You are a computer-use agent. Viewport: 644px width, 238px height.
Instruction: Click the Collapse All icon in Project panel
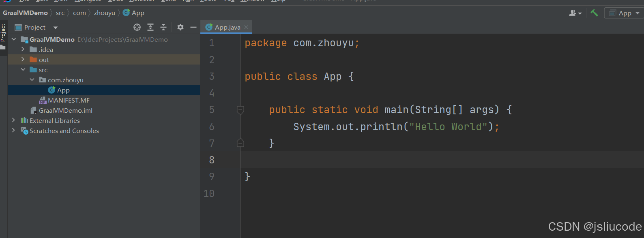[x=163, y=27]
